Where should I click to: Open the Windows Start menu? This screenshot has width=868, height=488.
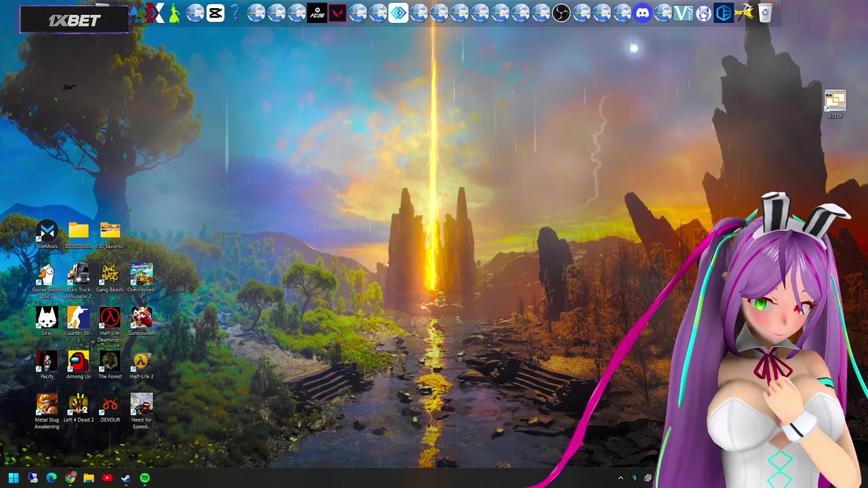pos(14,478)
